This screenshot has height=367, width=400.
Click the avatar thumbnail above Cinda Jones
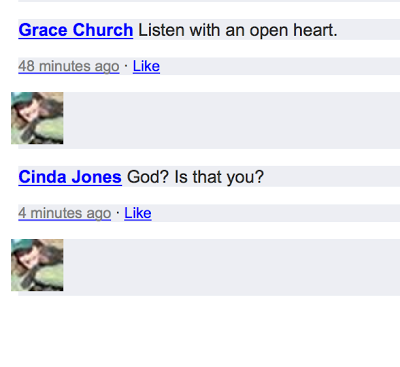[37, 118]
